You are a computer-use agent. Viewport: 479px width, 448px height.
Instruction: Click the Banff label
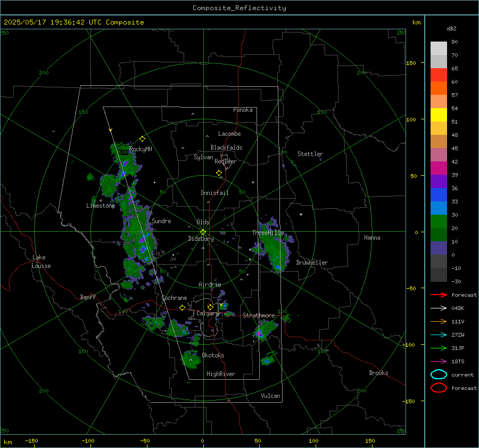point(88,297)
